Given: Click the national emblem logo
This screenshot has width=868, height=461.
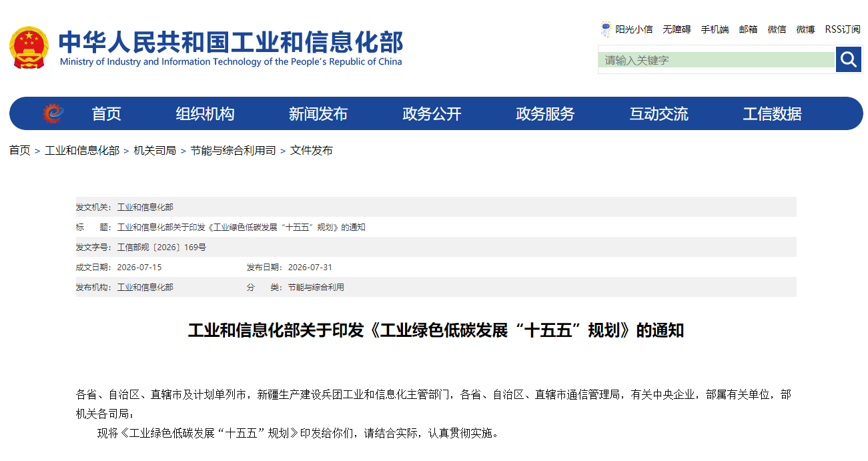Looking at the screenshot, I should tap(29, 48).
